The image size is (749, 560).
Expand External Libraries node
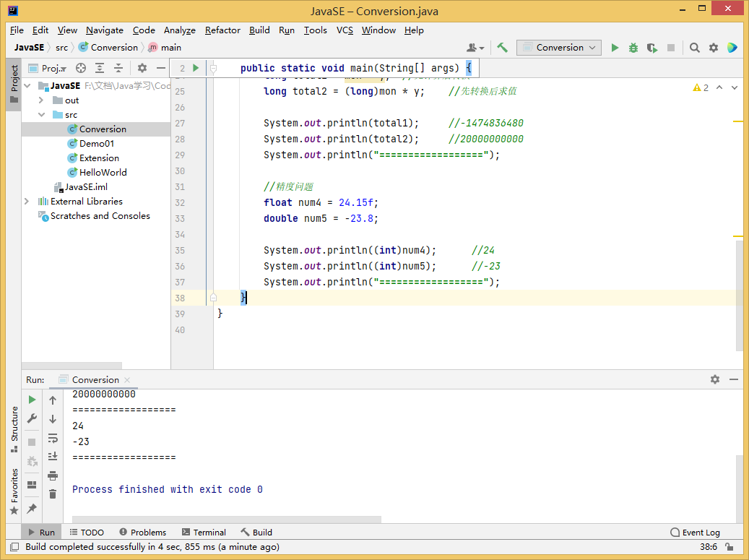[27, 202]
